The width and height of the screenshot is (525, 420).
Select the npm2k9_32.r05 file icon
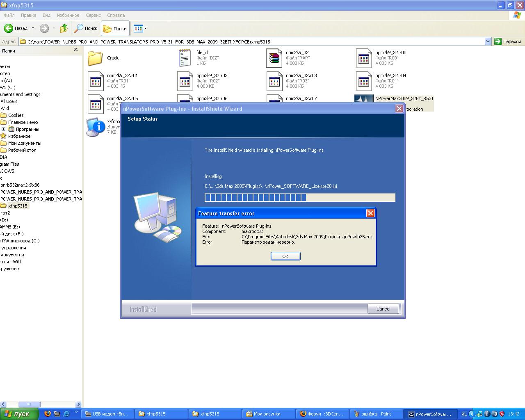tap(96, 104)
